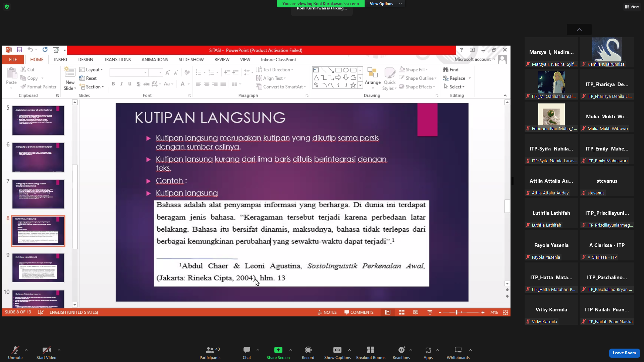Click Share Screen in Zoom toolbar
The height and width of the screenshot is (362, 644).
(x=278, y=353)
